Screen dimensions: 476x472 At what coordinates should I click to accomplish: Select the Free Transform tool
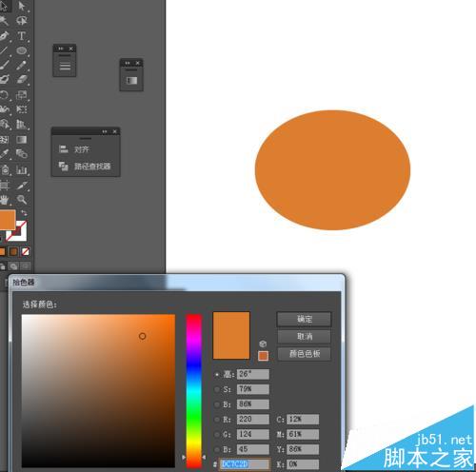[22, 109]
